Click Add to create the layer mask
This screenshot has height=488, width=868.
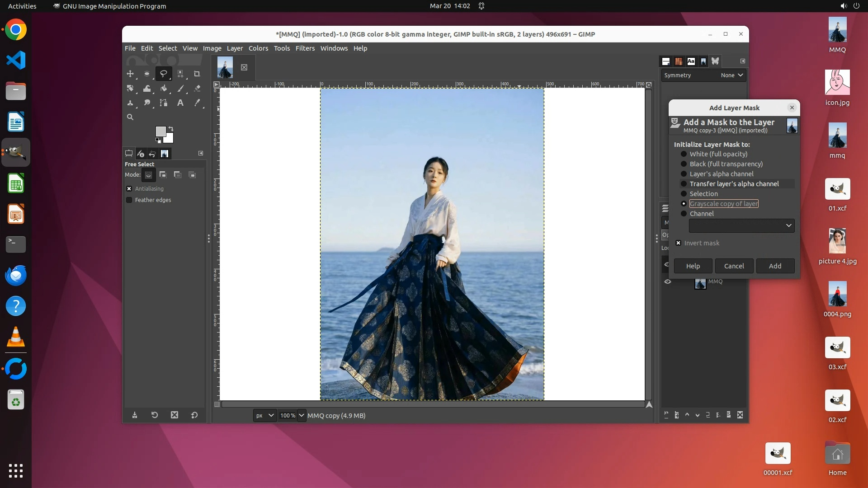point(775,266)
